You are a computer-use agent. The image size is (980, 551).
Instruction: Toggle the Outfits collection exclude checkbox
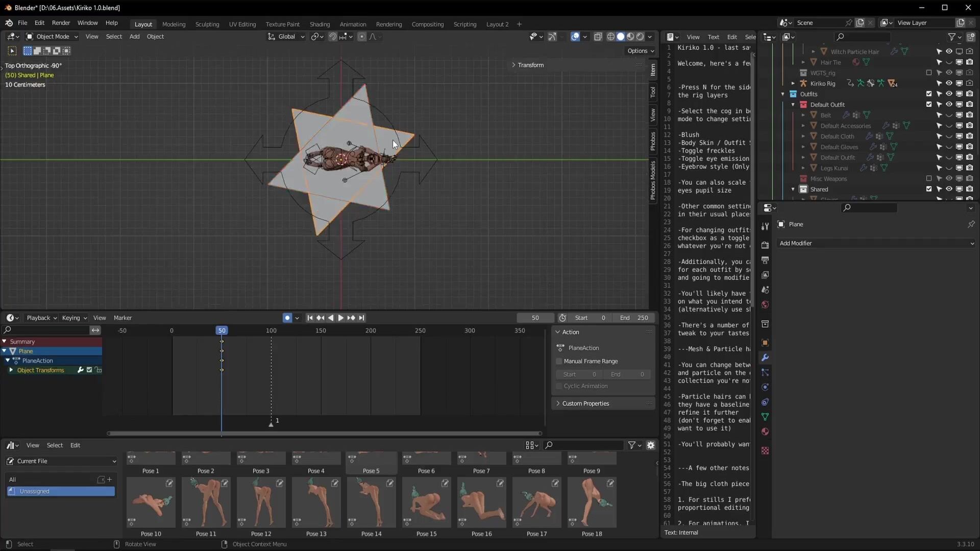pos(928,94)
